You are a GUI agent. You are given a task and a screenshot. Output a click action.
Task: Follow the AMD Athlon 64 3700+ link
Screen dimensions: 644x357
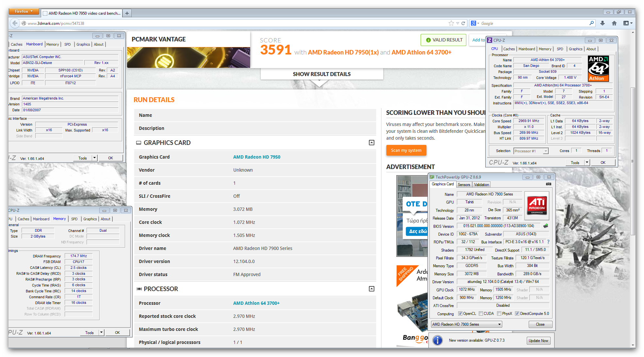256,303
